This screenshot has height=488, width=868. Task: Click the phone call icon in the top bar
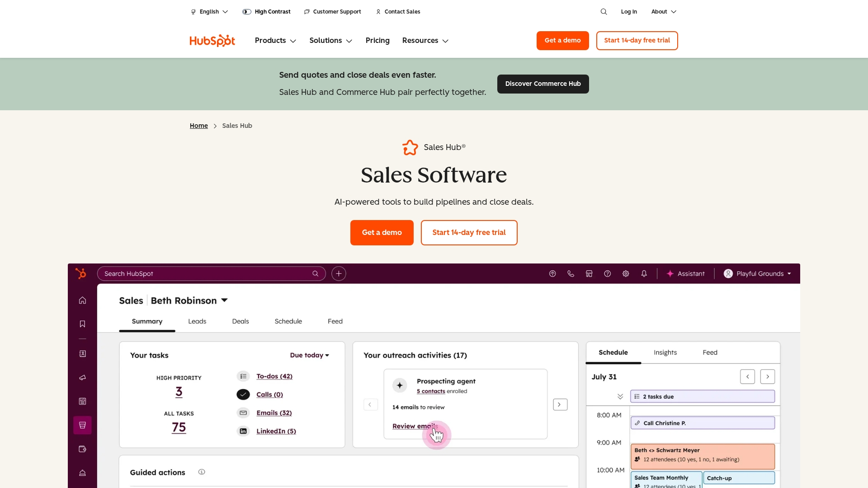point(571,273)
